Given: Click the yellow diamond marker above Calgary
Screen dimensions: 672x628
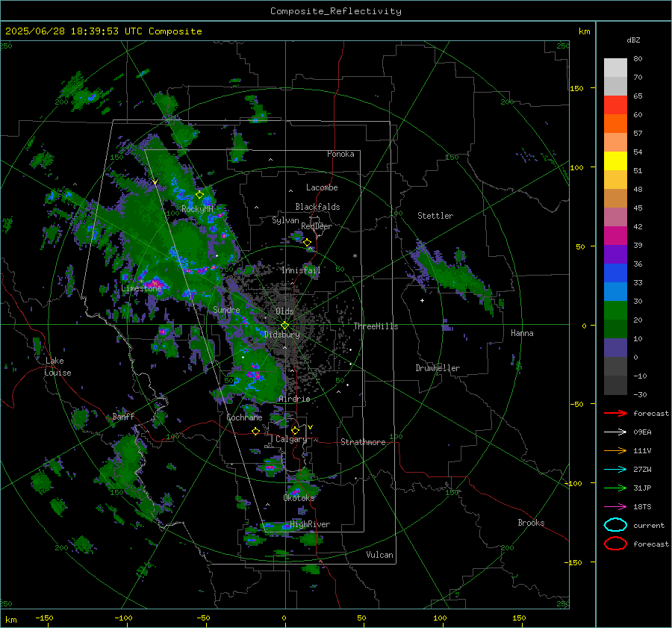Looking at the screenshot, I should pyautogui.click(x=295, y=430).
